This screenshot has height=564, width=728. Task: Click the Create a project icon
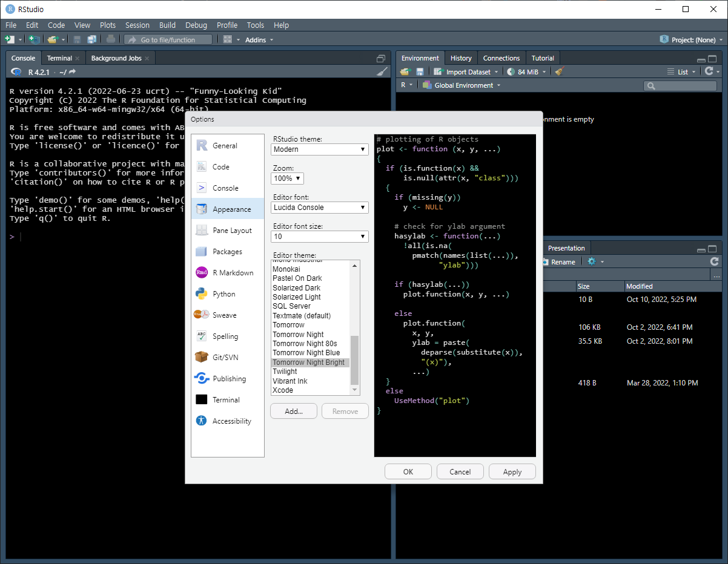[35, 39]
